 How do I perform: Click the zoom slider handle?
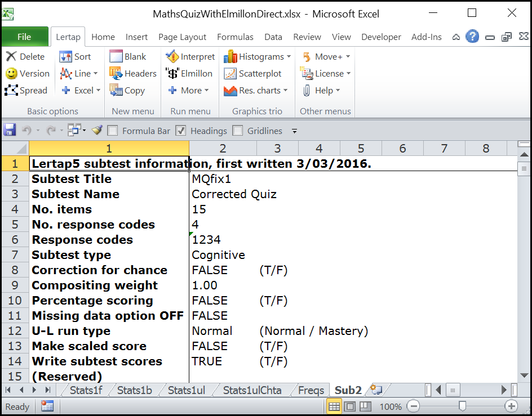(x=462, y=406)
